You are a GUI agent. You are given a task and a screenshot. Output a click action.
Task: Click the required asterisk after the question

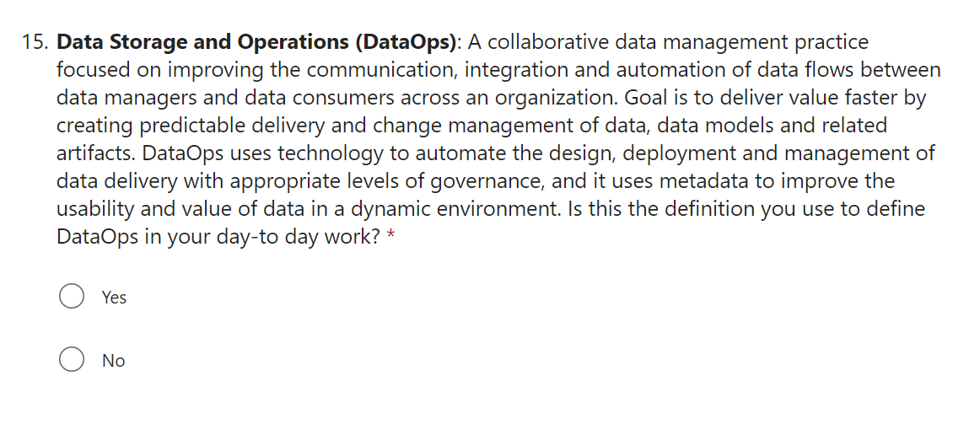(390, 237)
